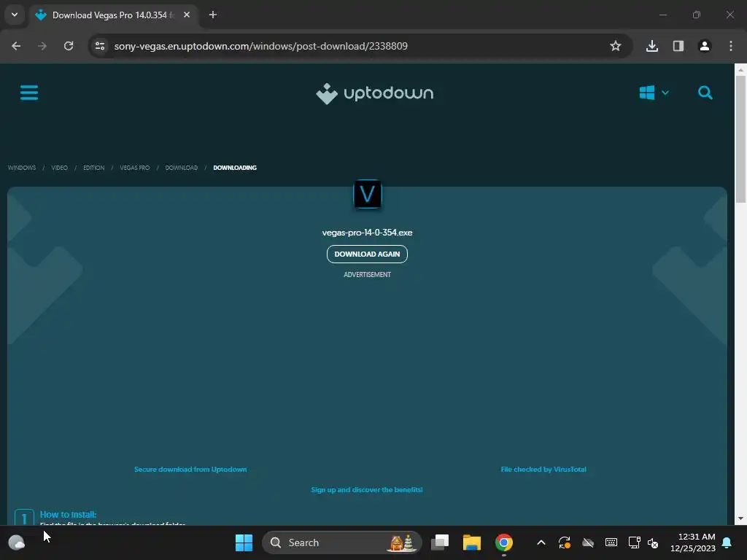Click the How to install heading
The image size is (747, 560).
[68, 514]
